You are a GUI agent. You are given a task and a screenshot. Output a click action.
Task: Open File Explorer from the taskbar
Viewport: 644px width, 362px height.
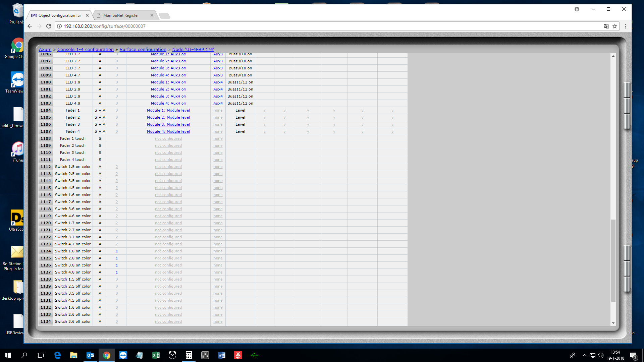[73, 355]
